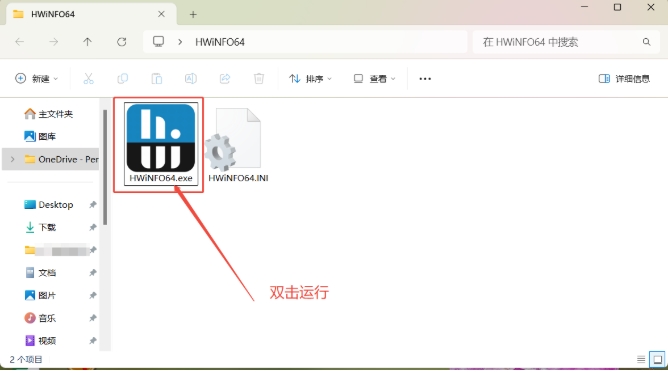This screenshot has height=372, width=668.
Task: Click the Share icon in toolbar
Action: [225, 78]
